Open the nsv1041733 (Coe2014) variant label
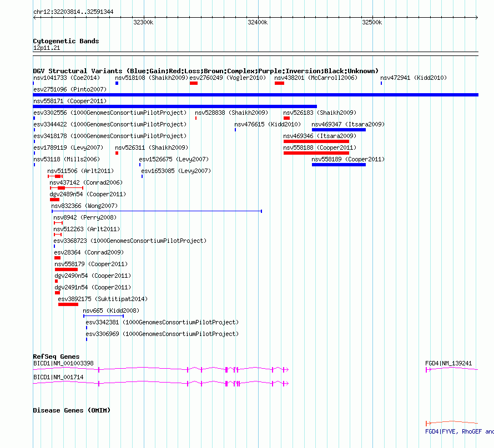The width and height of the screenshot is (494, 448). 67,78
